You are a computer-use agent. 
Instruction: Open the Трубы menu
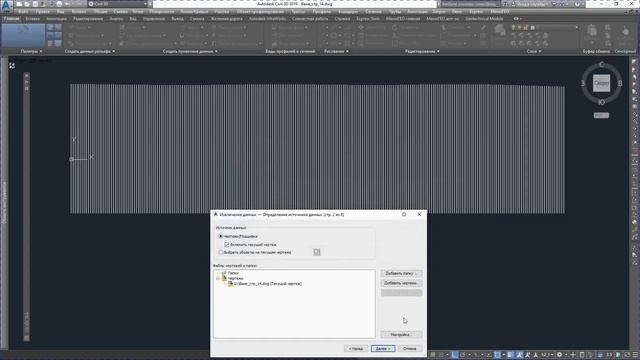coord(395,12)
